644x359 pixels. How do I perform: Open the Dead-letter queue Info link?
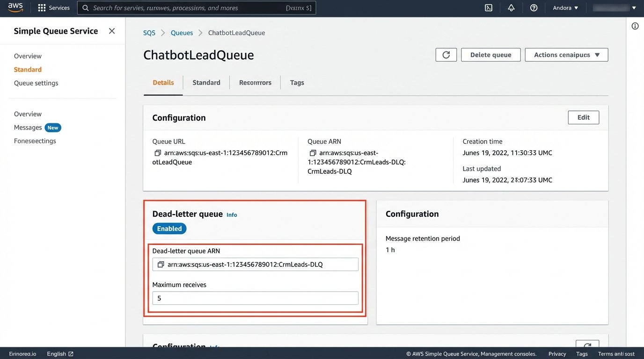click(x=232, y=215)
